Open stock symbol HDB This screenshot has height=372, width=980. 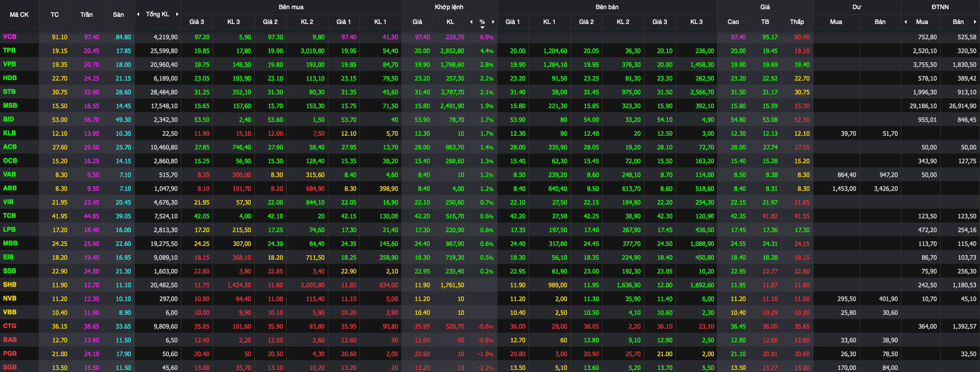click(10, 78)
